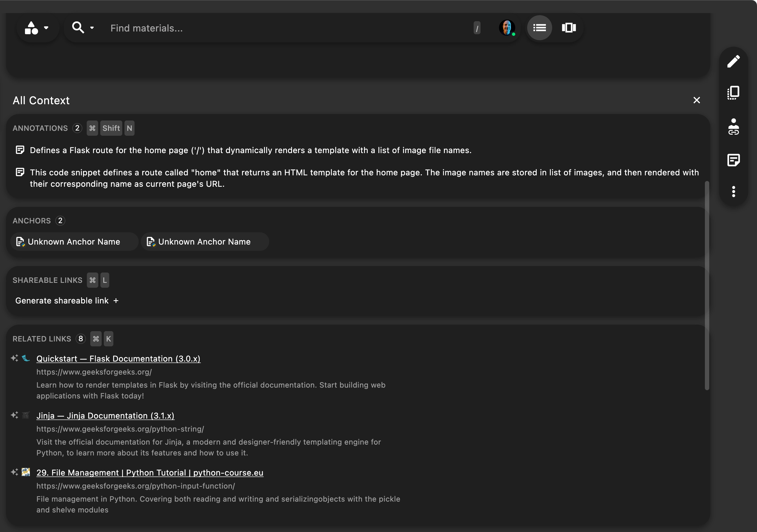Image resolution: width=757 pixels, height=532 pixels.
Task: Open the three-dot more options menu
Action: tap(733, 192)
